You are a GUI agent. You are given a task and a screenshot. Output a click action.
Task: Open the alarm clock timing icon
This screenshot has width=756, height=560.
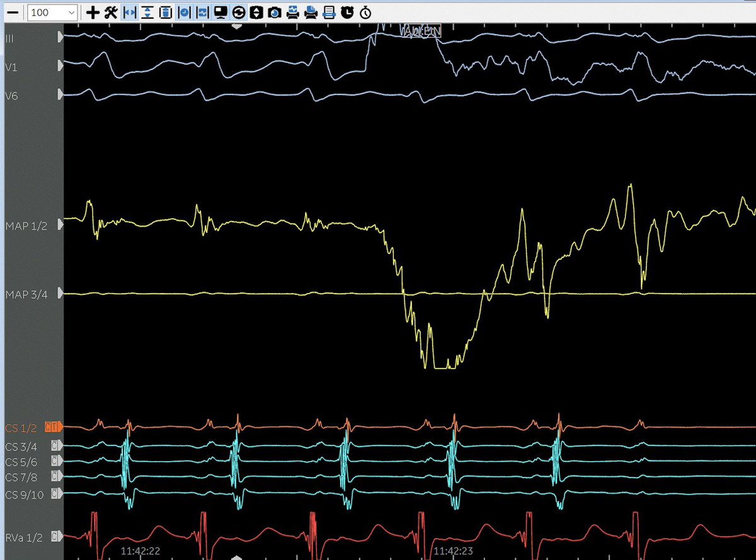347,12
